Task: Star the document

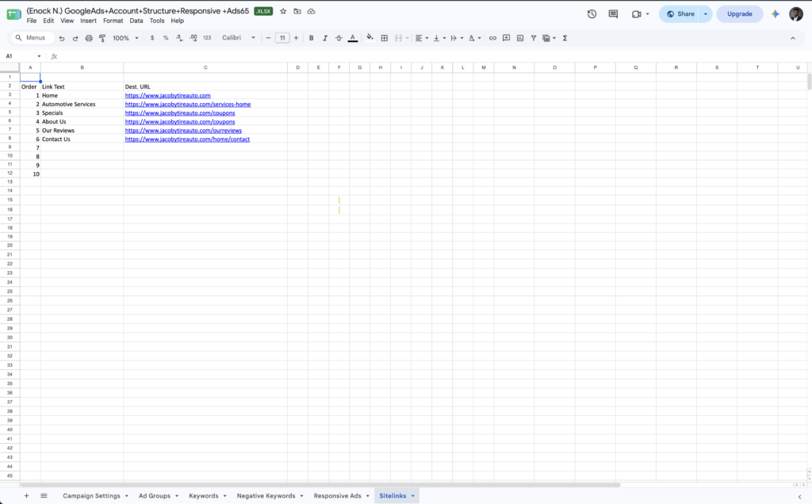Action: [x=283, y=11]
